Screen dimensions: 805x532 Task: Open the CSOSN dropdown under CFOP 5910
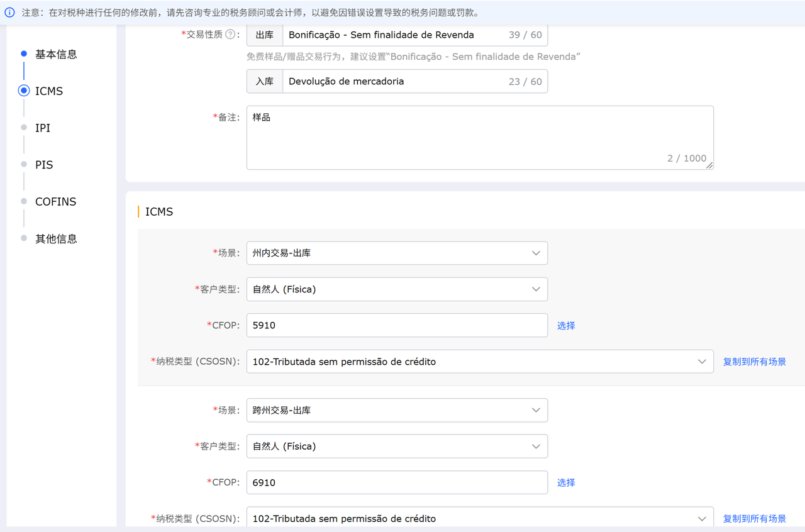tap(480, 362)
